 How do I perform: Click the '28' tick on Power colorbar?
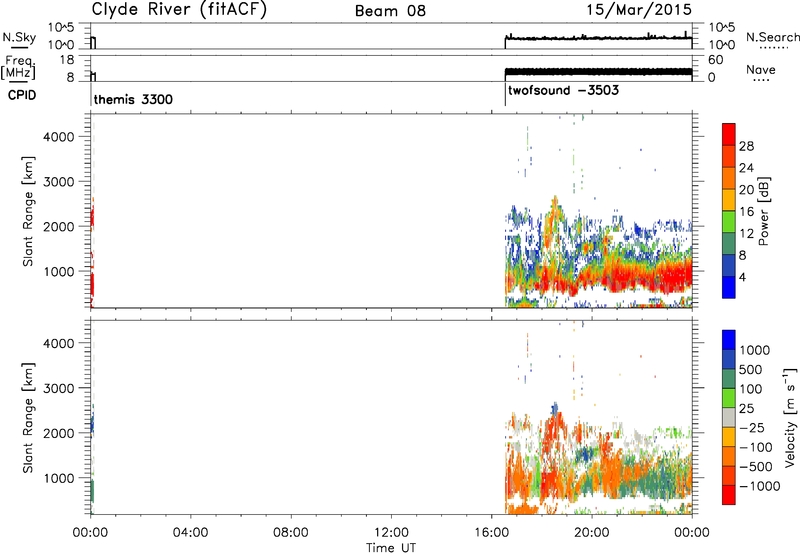(x=746, y=146)
